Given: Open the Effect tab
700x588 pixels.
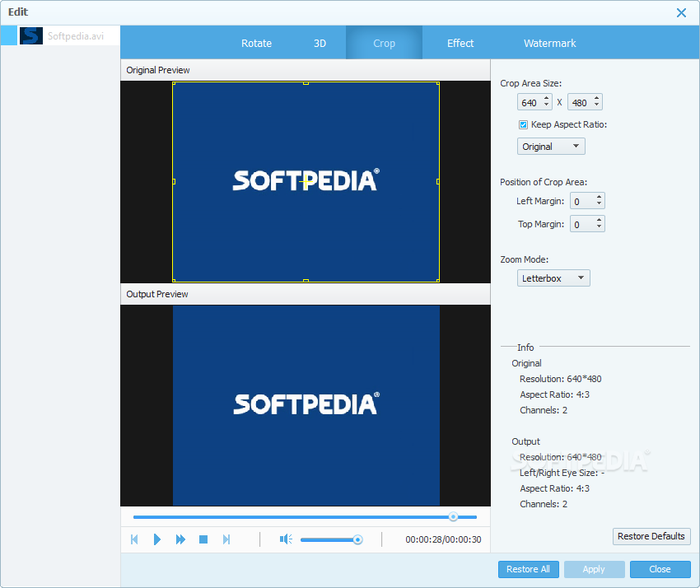Looking at the screenshot, I should 460,44.
